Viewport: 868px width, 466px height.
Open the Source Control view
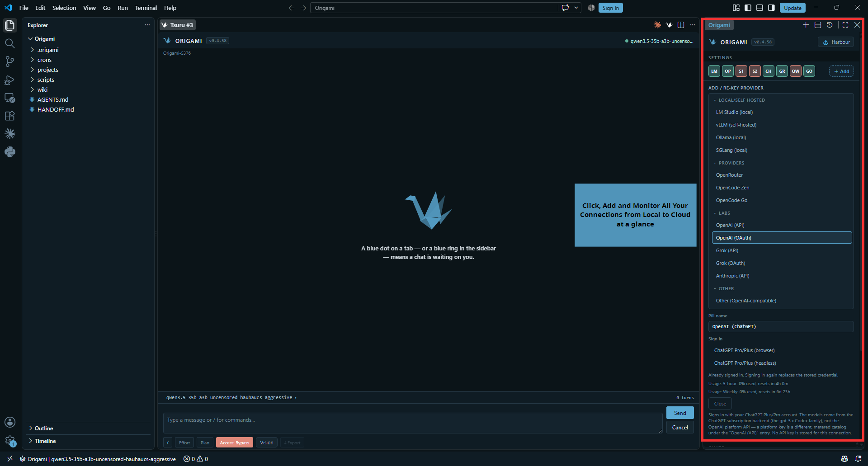click(x=10, y=61)
